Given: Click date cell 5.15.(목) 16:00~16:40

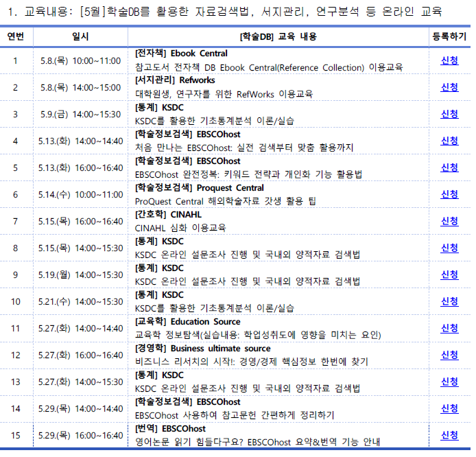Looking at the screenshot, I should coord(80,222).
